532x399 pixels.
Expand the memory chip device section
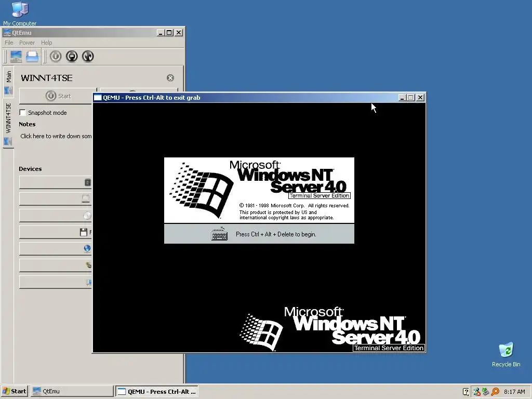pyautogui.click(x=55, y=182)
